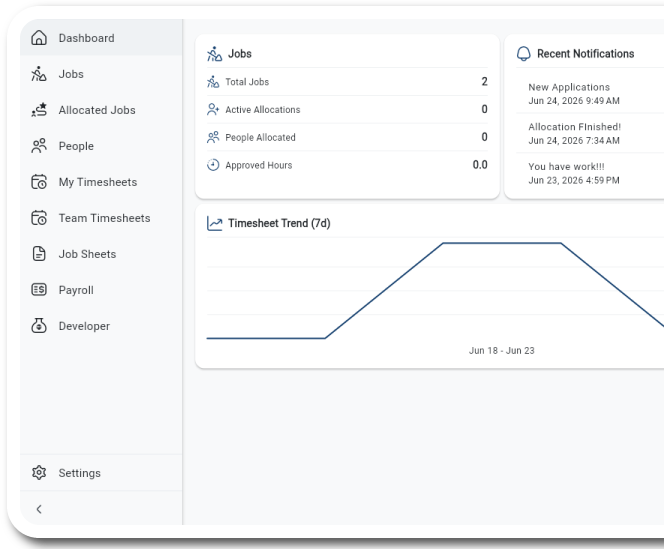664x549 pixels.
Task: Click the Jun 24, 2026 7:34 AM timestamp
Action: tap(574, 141)
